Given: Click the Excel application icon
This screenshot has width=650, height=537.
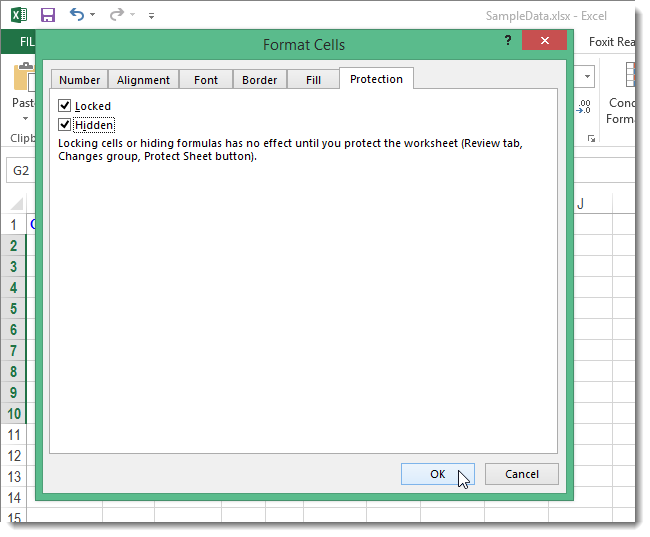Looking at the screenshot, I should click(x=19, y=15).
